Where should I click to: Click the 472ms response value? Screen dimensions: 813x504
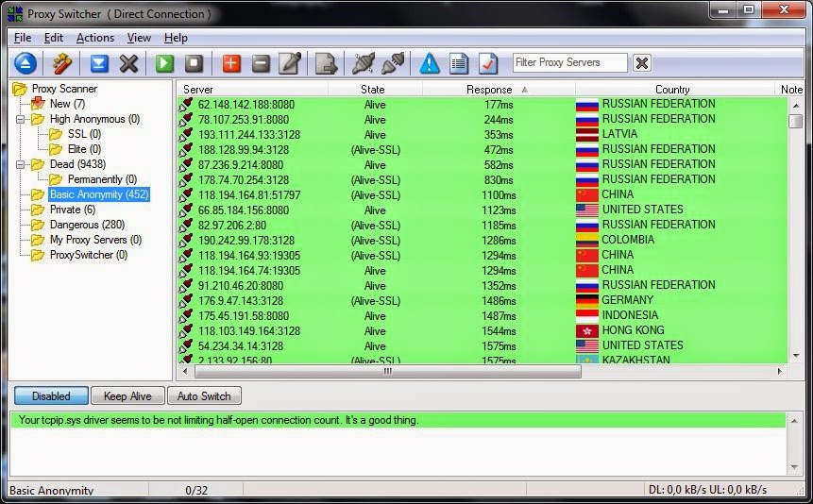pyautogui.click(x=499, y=150)
